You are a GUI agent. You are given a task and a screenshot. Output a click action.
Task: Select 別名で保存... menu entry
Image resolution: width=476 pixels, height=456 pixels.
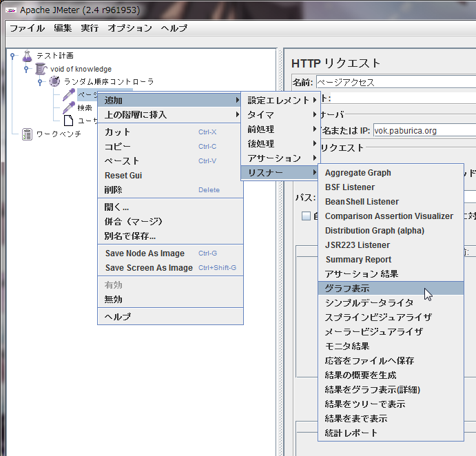click(x=170, y=236)
